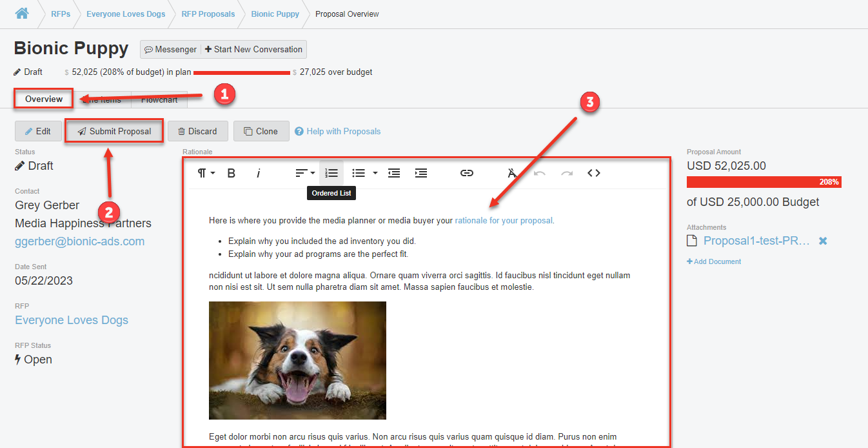Toggle bold formatting in editor toolbar
Screen dimensions: 868x448
coord(232,173)
